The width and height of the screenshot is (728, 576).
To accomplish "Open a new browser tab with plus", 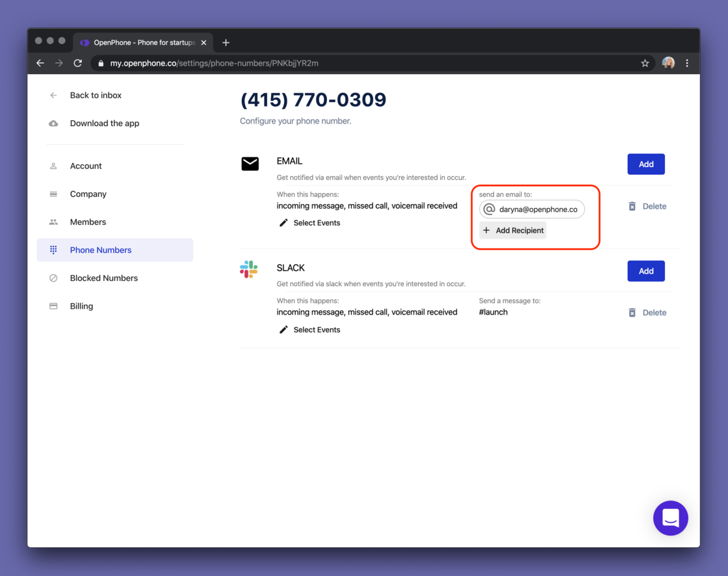I will tap(226, 43).
